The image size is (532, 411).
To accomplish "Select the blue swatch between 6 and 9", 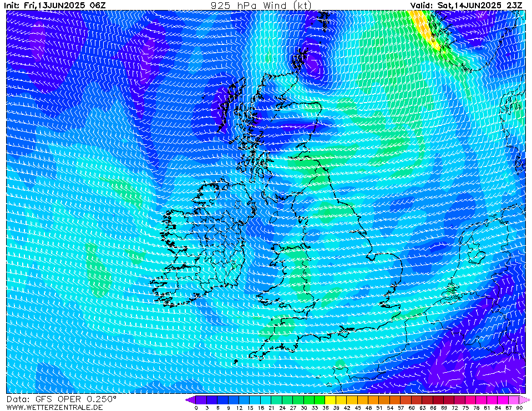I will pyautogui.click(x=223, y=400).
